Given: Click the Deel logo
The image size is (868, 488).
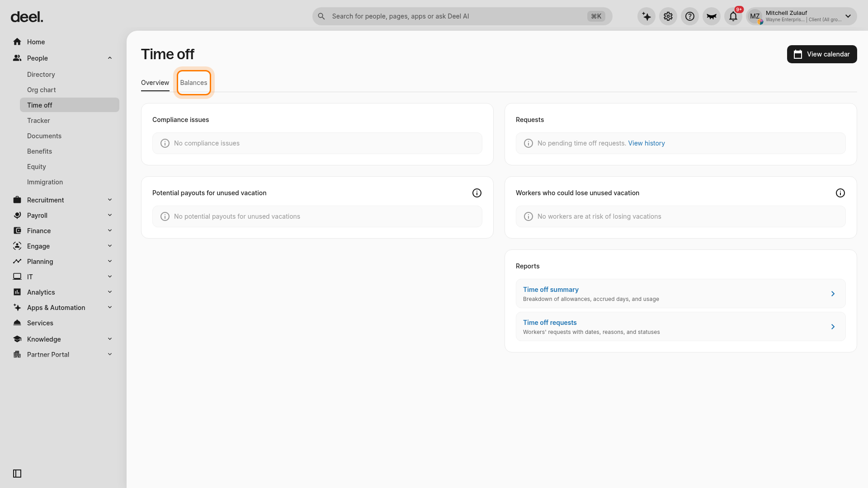Looking at the screenshot, I should point(27,17).
